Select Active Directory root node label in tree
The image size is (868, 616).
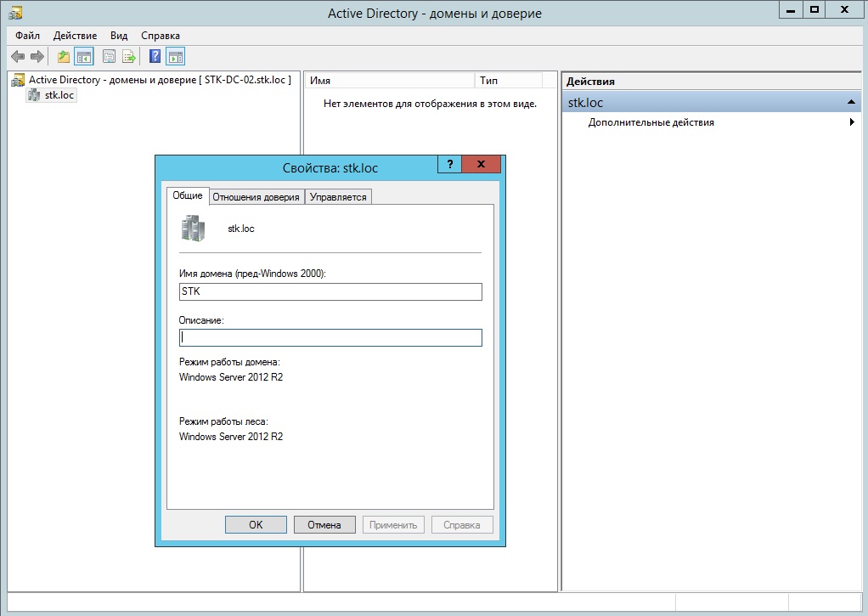pos(160,80)
